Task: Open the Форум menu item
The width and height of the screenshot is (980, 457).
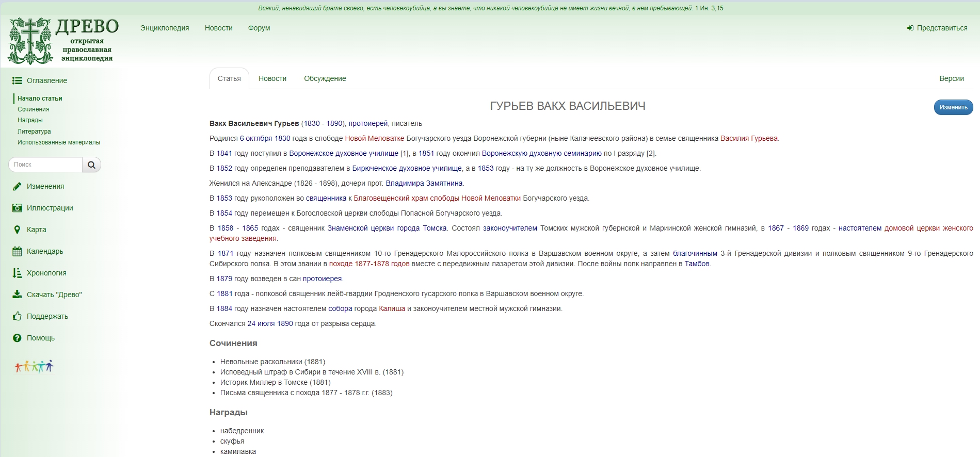Action: point(259,28)
